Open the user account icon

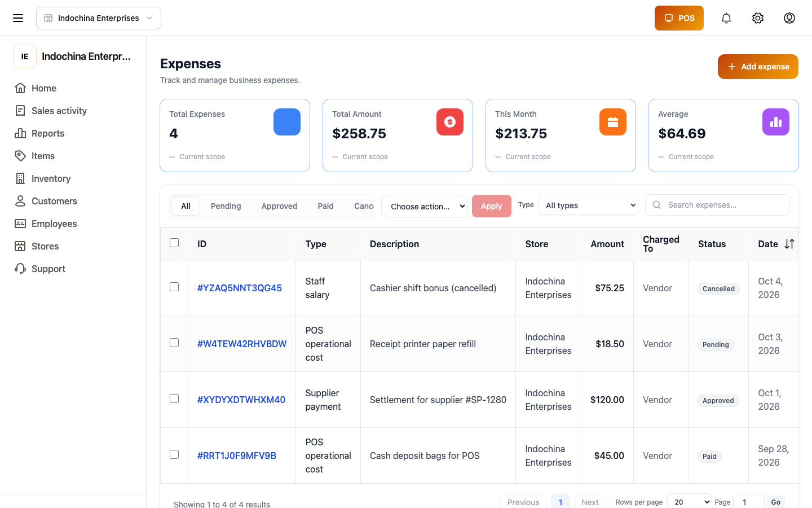(789, 18)
